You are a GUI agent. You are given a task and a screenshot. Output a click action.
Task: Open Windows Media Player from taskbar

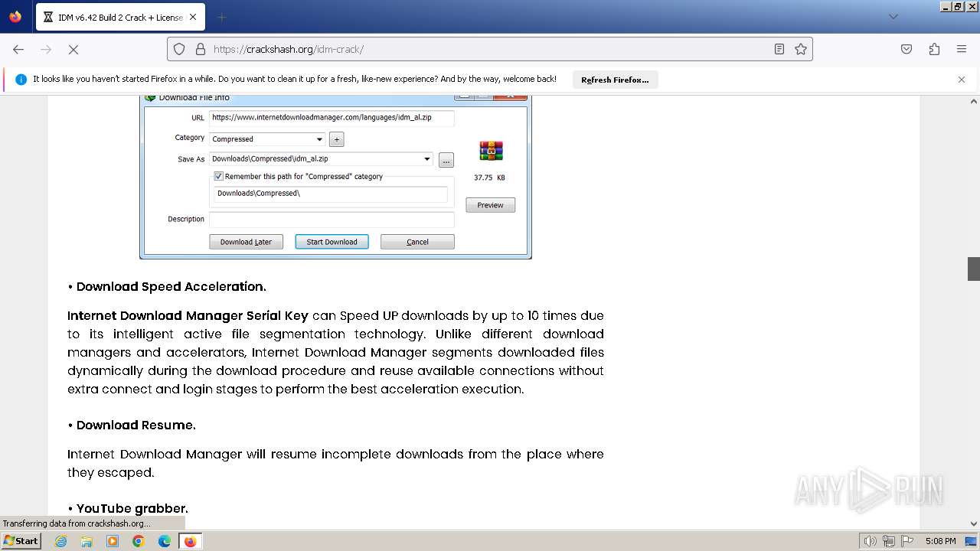pyautogui.click(x=113, y=541)
